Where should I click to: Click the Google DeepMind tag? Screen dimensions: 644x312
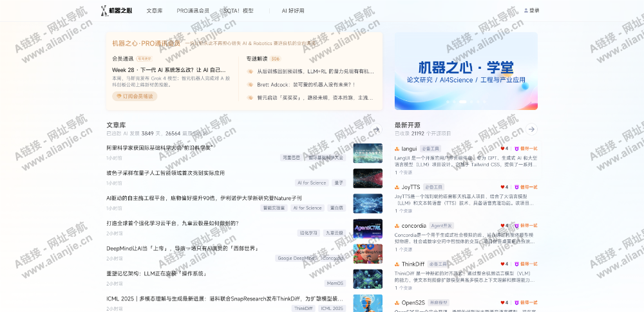click(296, 258)
